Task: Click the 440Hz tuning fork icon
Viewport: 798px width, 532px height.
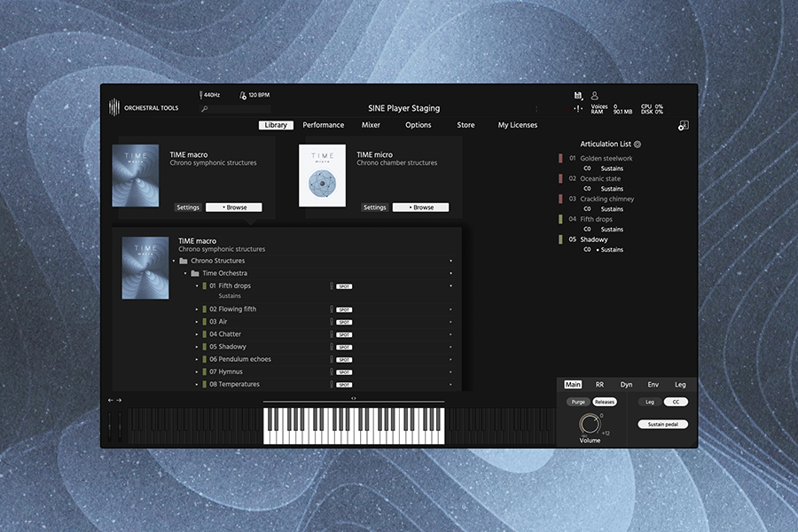Action: point(201,95)
